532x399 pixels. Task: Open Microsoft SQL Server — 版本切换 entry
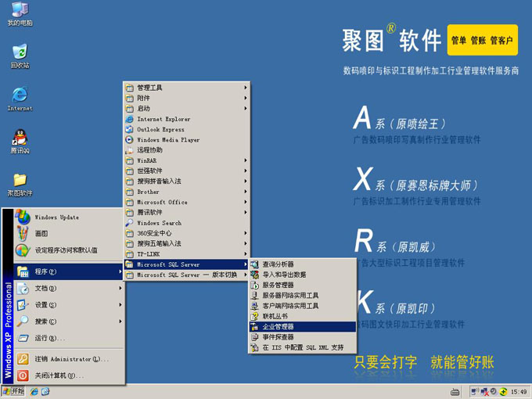[186, 275]
